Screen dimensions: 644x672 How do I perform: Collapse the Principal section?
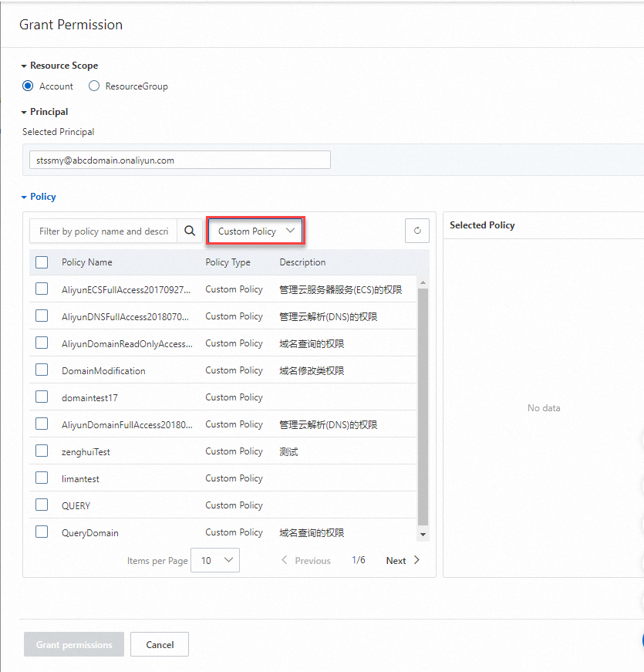24,113
